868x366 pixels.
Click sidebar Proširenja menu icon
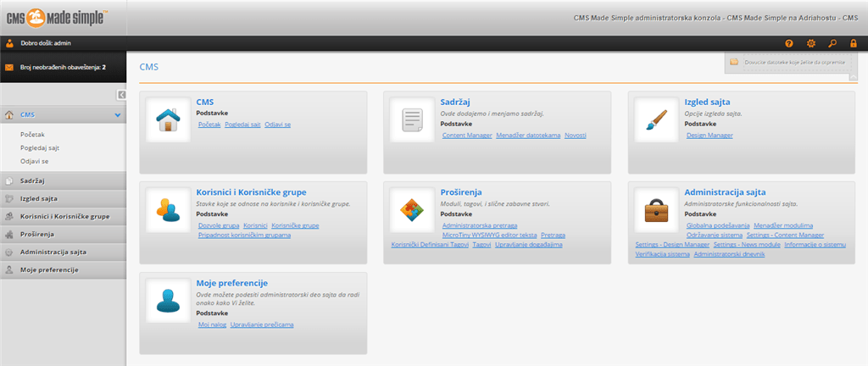8,235
